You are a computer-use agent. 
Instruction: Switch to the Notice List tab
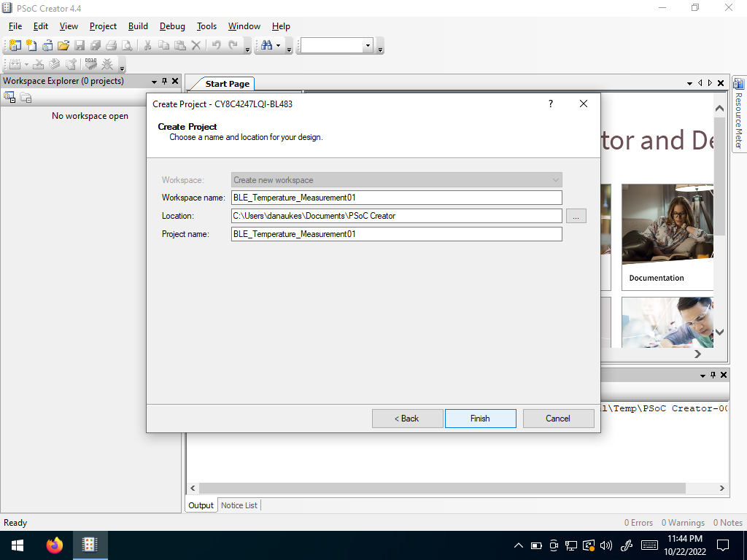pos(239,505)
